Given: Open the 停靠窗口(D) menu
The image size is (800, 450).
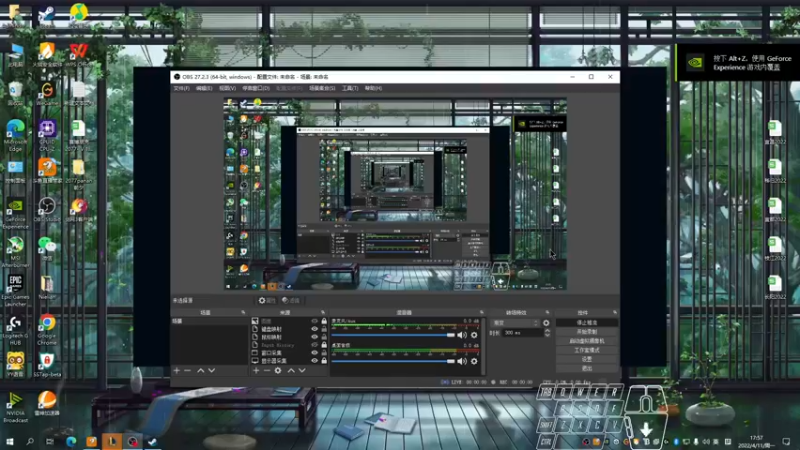Looking at the screenshot, I should click(256, 88).
